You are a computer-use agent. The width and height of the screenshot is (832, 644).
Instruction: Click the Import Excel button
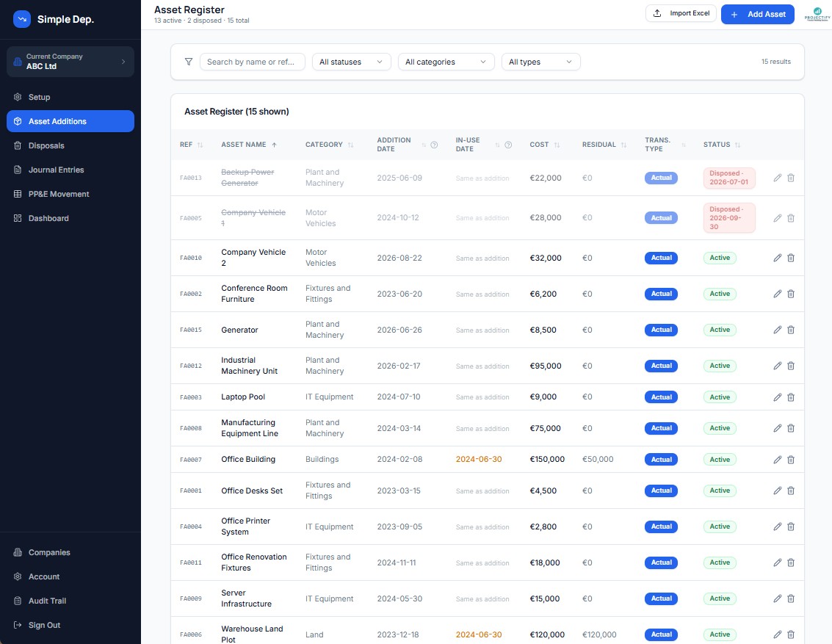tap(681, 13)
